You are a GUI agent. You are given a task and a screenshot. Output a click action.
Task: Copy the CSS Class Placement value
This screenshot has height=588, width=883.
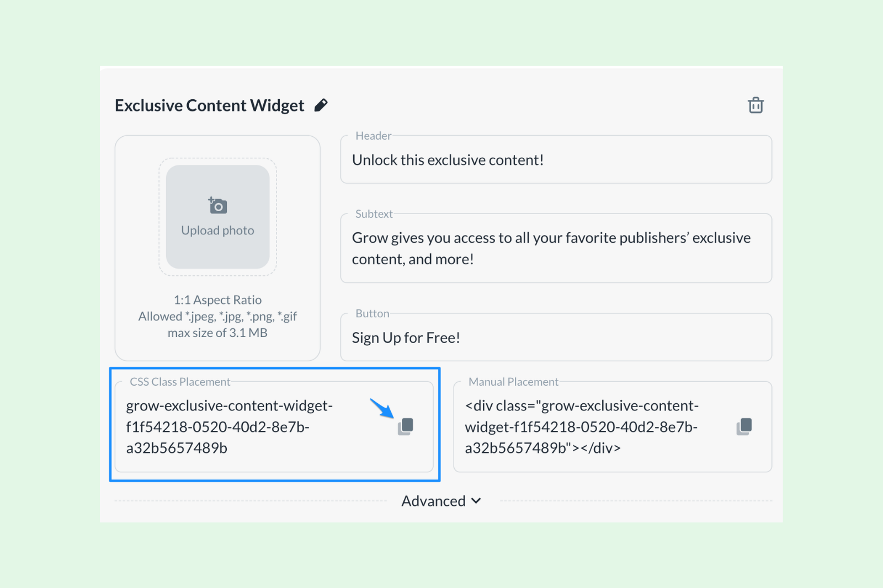(x=406, y=426)
